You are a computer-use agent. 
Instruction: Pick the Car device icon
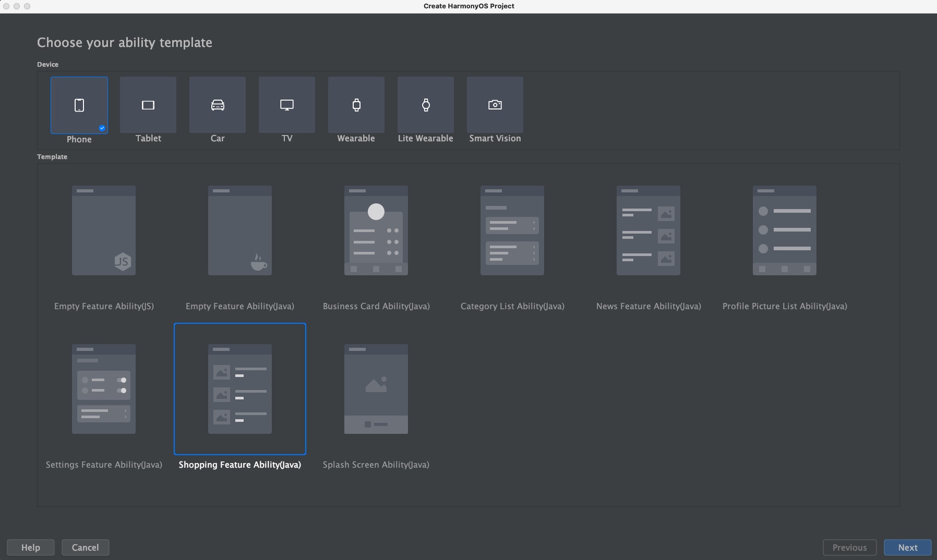(218, 105)
